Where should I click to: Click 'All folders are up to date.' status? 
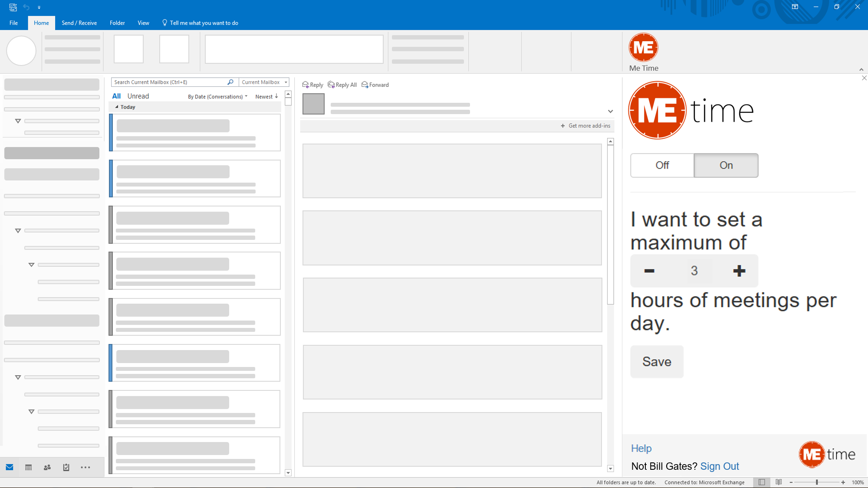(x=626, y=482)
